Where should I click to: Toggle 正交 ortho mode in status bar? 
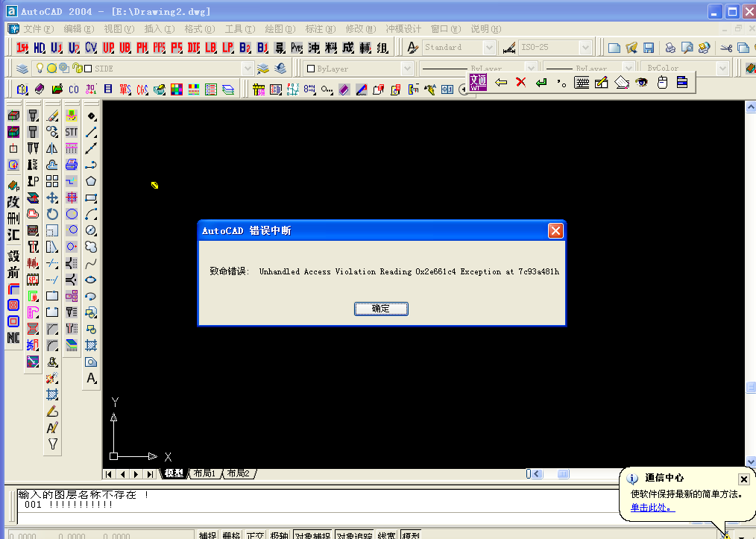[255, 535]
